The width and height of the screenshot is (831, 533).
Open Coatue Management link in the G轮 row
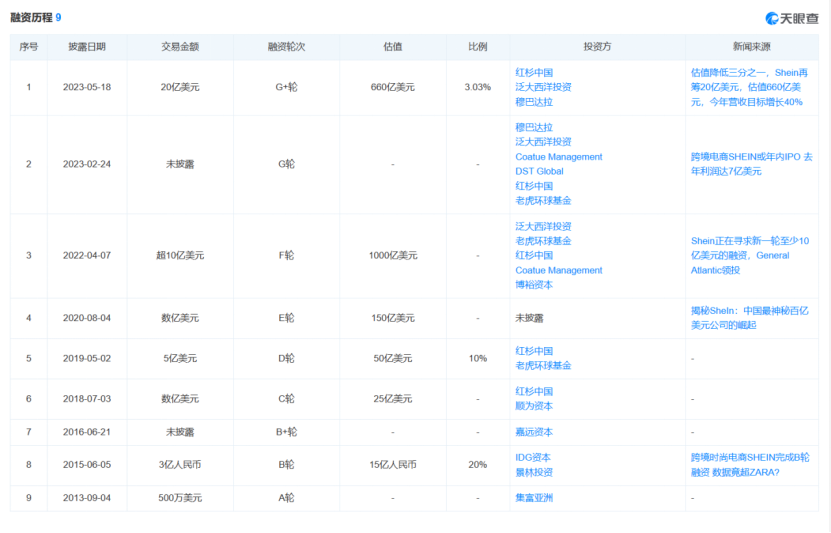click(x=559, y=157)
